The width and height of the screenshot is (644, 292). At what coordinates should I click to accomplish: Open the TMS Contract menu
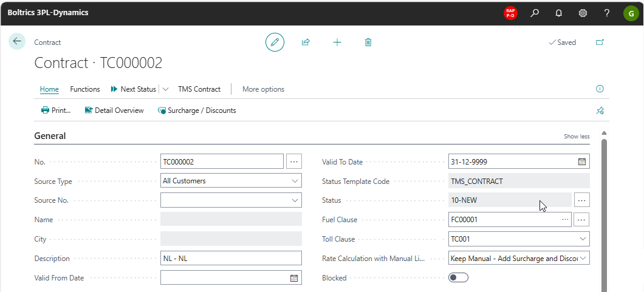click(199, 89)
